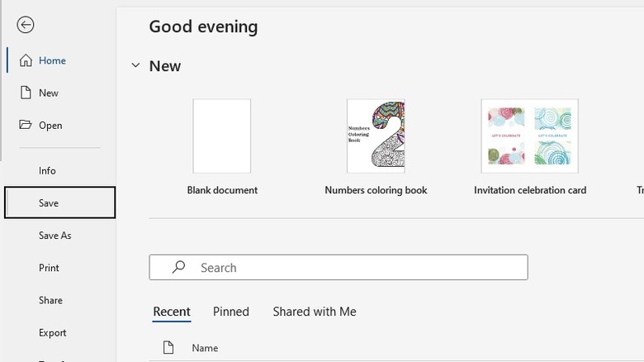The width and height of the screenshot is (644, 362).
Task: Collapse the New section chevron
Action: (135, 66)
